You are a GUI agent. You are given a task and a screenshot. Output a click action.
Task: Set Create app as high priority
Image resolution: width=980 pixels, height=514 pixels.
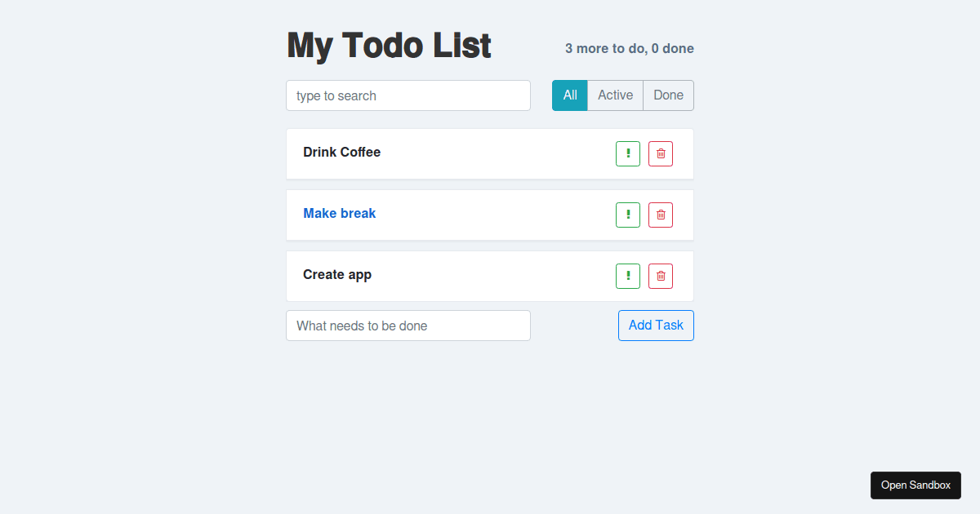coord(627,276)
